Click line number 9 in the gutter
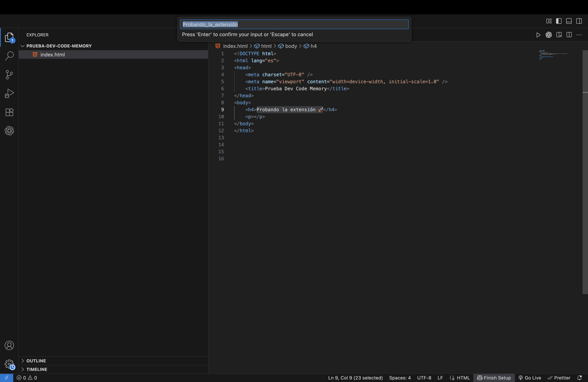The width and height of the screenshot is (588, 382). point(222,110)
